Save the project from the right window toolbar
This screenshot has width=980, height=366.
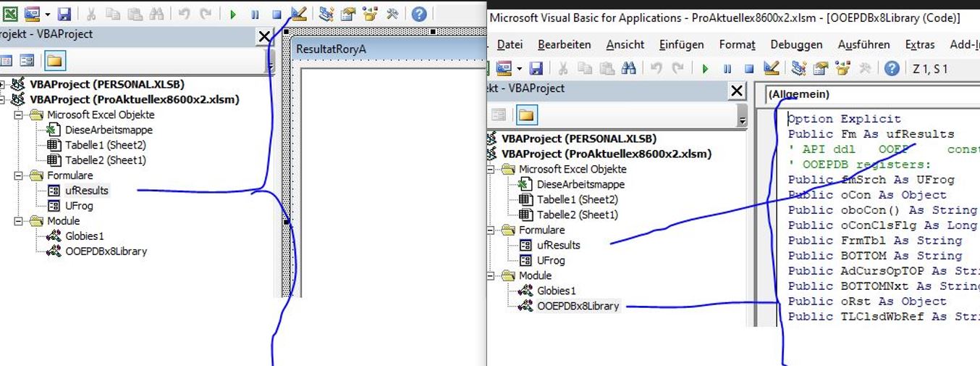[536, 69]
